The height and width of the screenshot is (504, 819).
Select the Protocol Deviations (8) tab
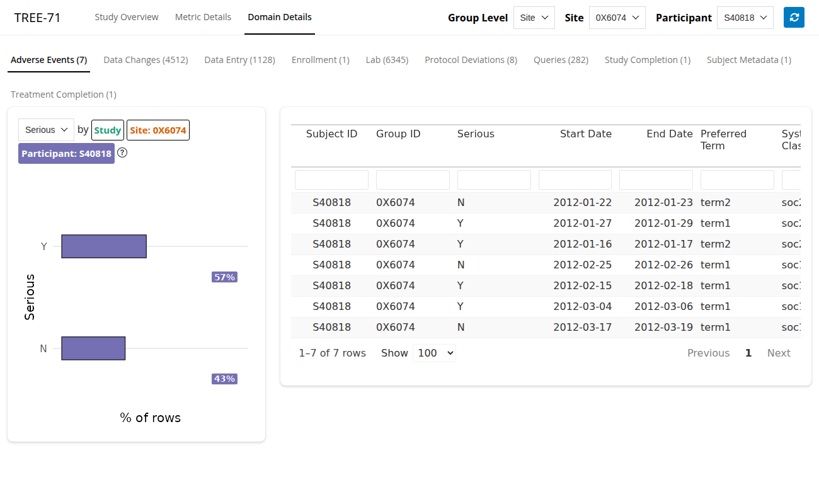[471, 60]
